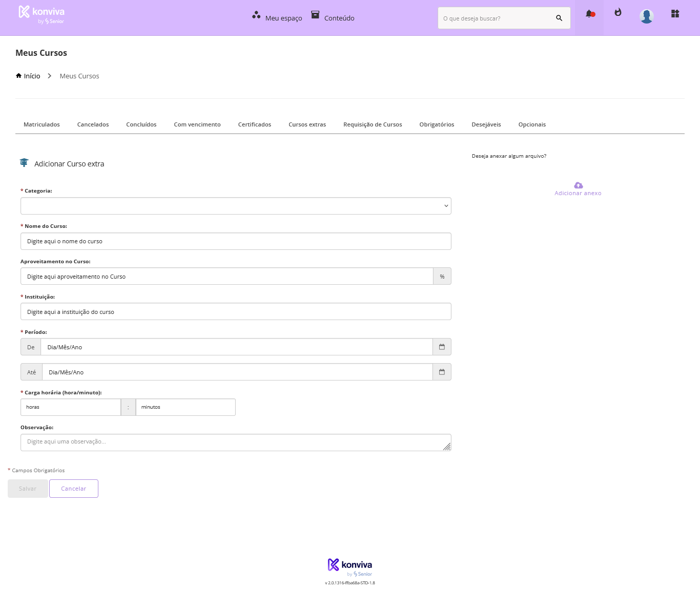This screenshot has height=591, width=700.
Task: Click the breadcrumb chevron arrow
Action: coord(50,76)
